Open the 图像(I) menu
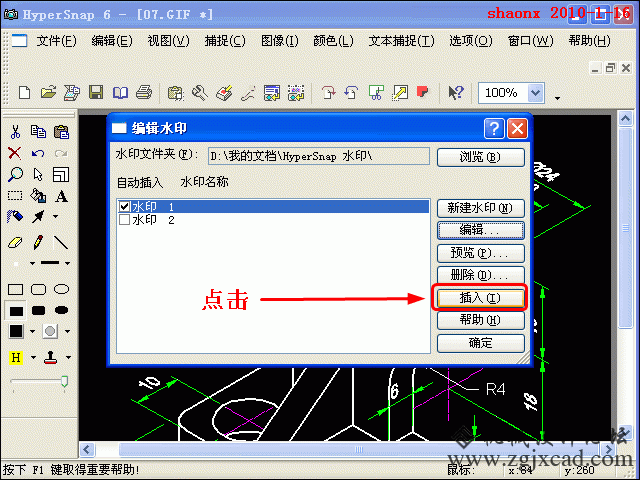The width and height of the screenshot is (640, 480). [280, 41]
